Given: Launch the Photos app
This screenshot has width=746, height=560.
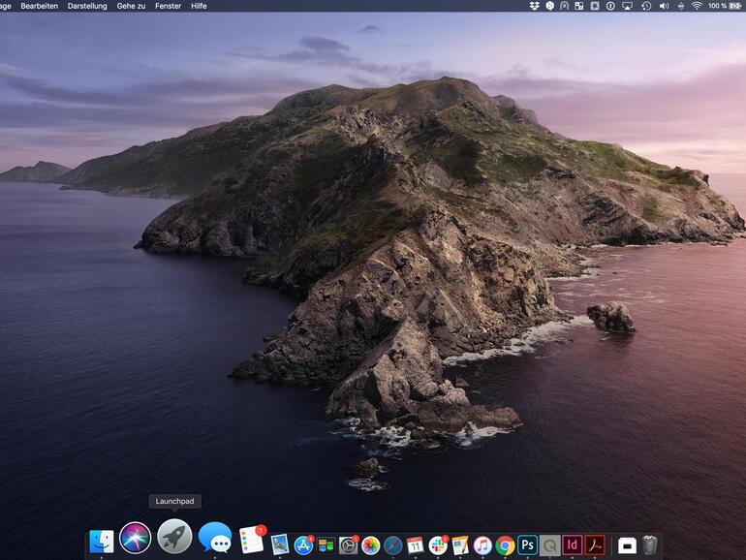Looking at the screenshot, I should 370,545.
